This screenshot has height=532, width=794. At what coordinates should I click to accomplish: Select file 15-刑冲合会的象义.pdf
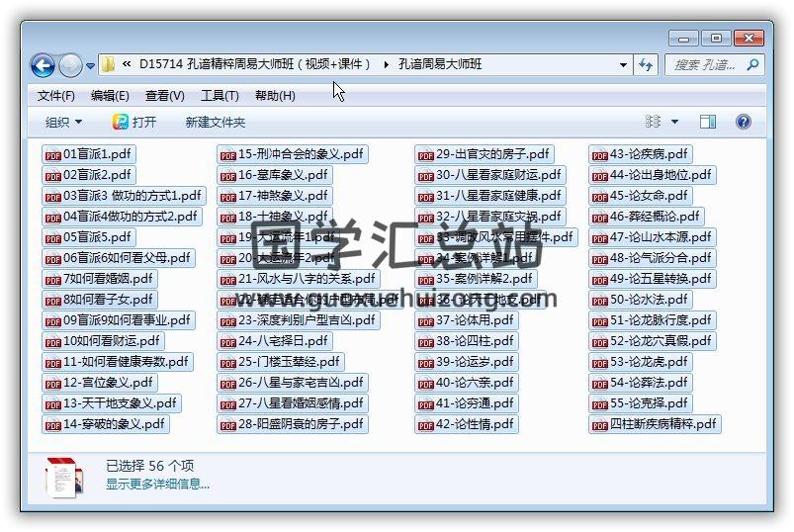point(292,154)
